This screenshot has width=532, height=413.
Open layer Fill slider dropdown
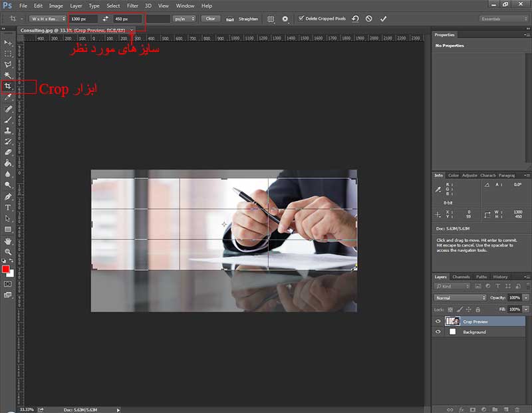coord(525,309)
